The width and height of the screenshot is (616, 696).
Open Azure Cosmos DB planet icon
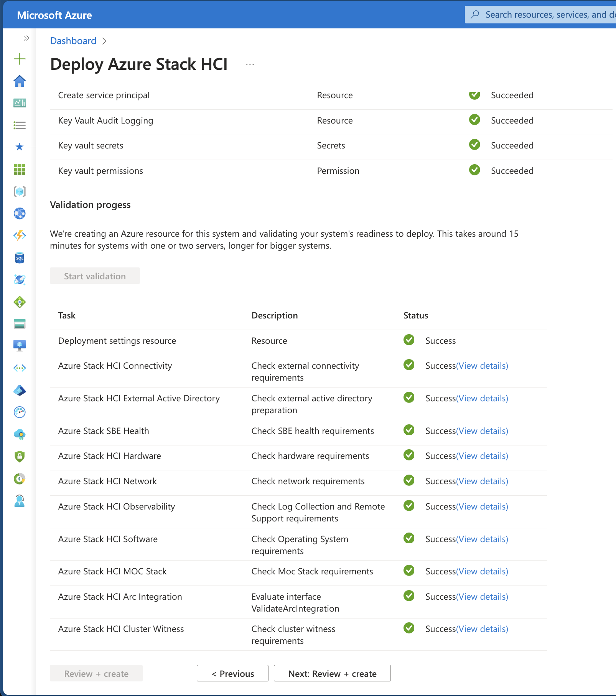20,280
